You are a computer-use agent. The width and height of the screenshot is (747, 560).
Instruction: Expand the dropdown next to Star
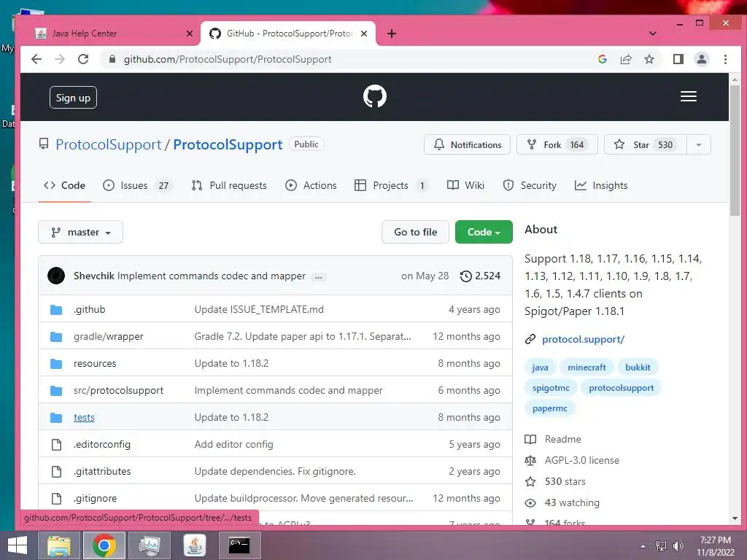698,145
